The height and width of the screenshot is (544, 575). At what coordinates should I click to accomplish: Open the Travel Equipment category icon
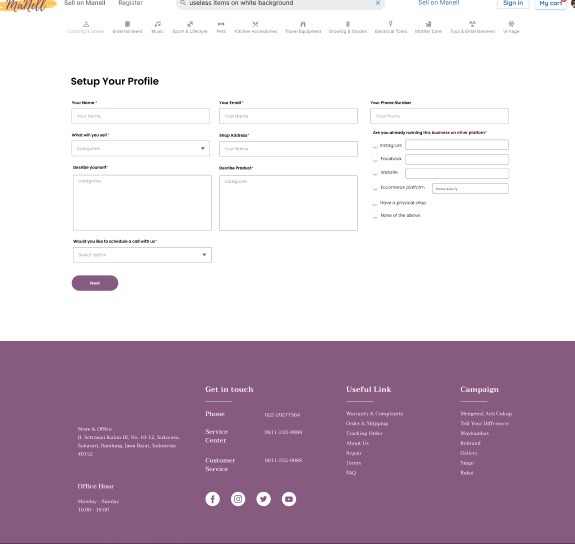click(303, 24)
